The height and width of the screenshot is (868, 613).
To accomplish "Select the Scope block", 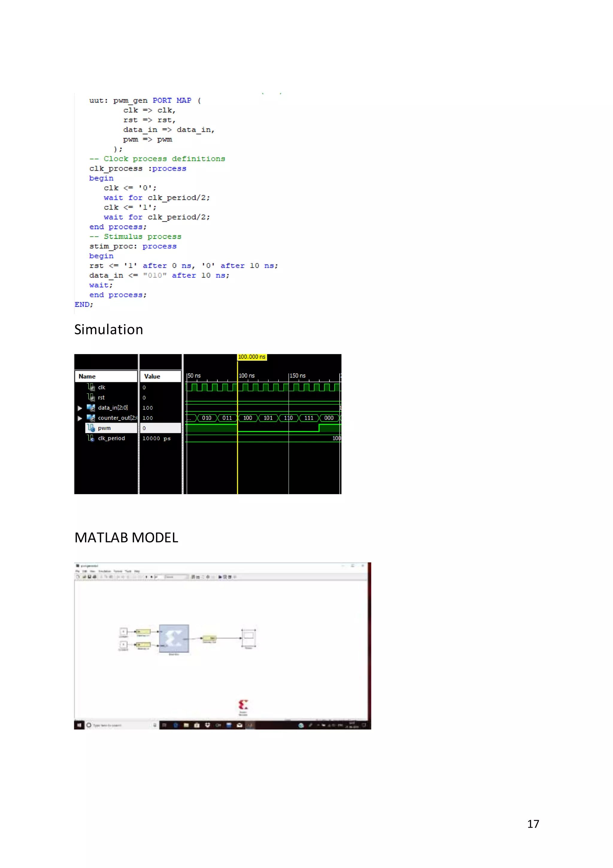I will [248, 638].
